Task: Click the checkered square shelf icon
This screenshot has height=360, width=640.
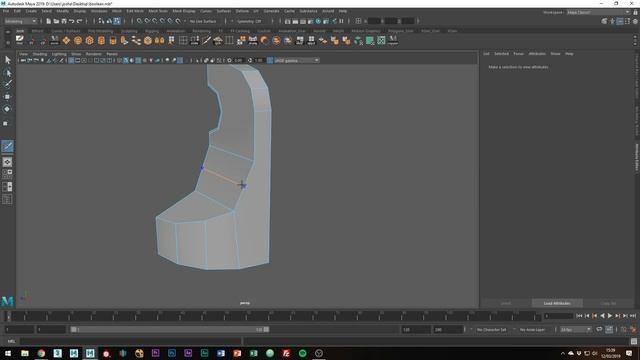Action: pyautogui.click(x=381, y=40)
